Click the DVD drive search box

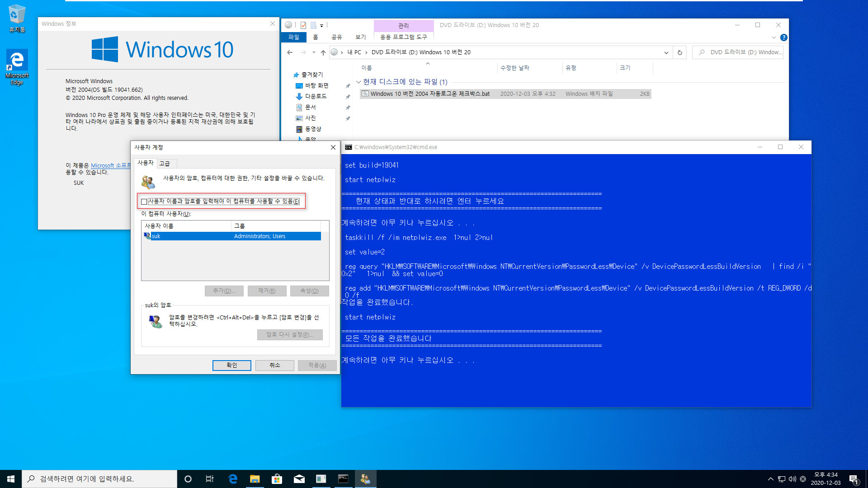point(738,52)
